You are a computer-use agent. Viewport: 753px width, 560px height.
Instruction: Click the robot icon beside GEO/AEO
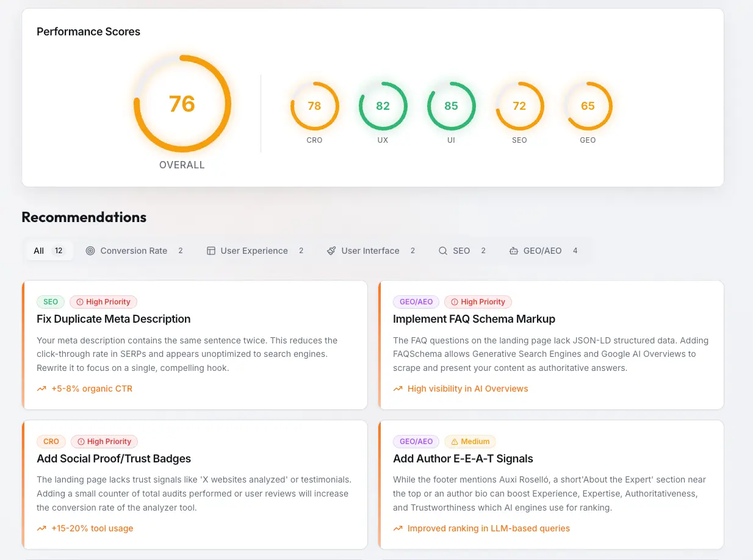pos(513,251)
